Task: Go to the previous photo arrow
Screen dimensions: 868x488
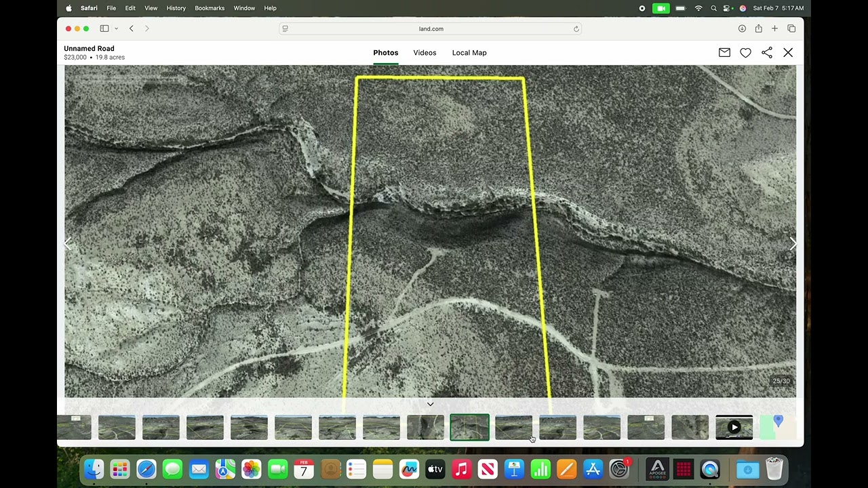Action: point(67,244)
